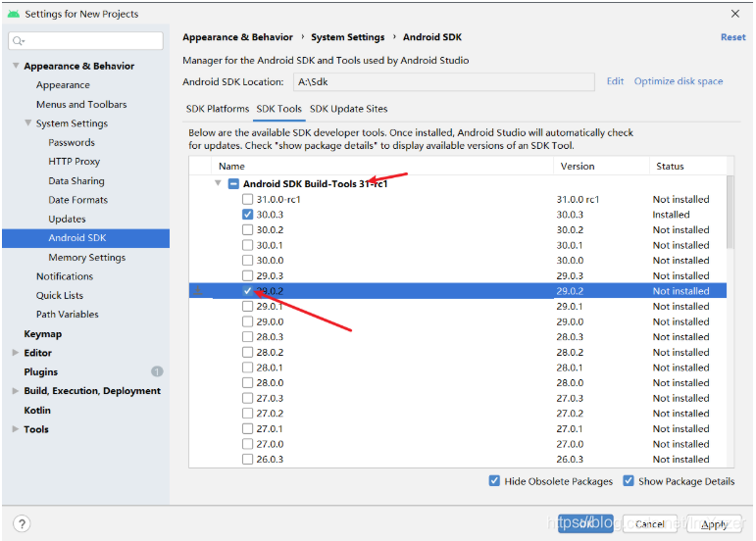Screen dimensions: 756x541
Task: Collapse the System Settings tree node
Action: 28,123
